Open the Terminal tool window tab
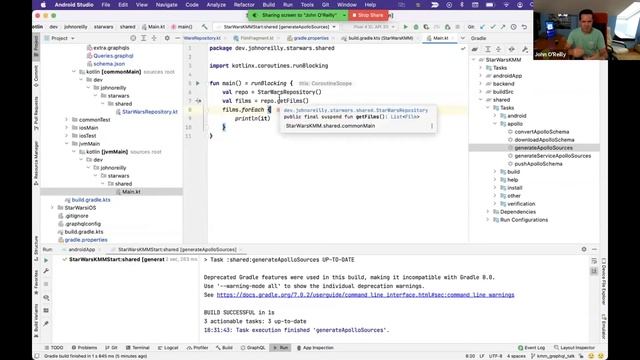This screenshot has height=360, width=640. [138, 348]
